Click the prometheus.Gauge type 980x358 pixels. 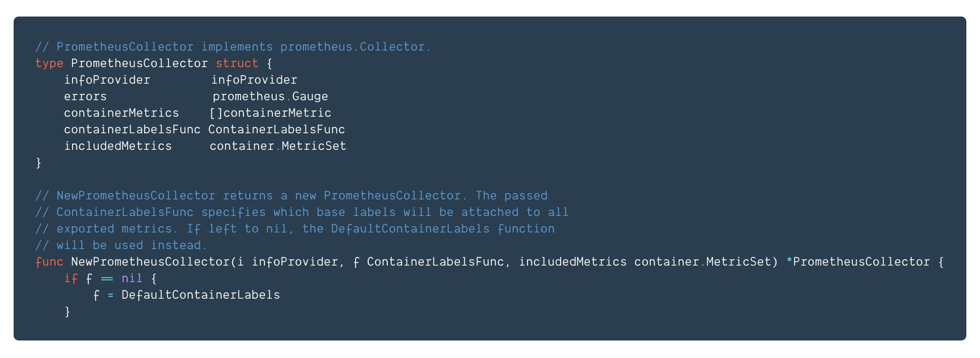tap(270, 97)
